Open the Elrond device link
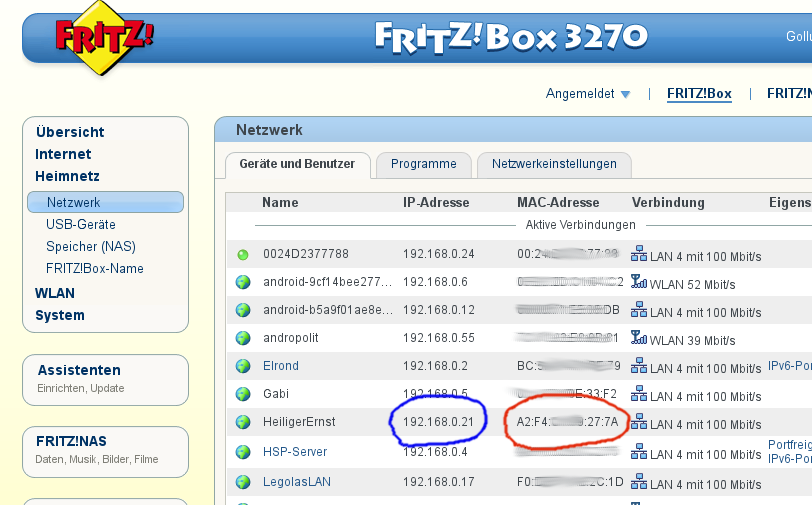The image size is (812, 505). point(281,366)
